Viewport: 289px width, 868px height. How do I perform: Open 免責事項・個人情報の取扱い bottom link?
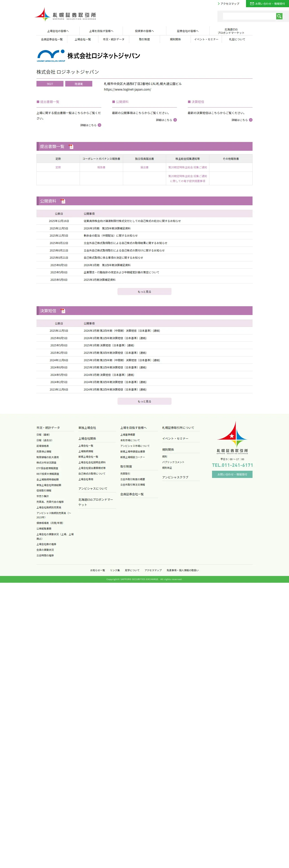click(183, 571)
